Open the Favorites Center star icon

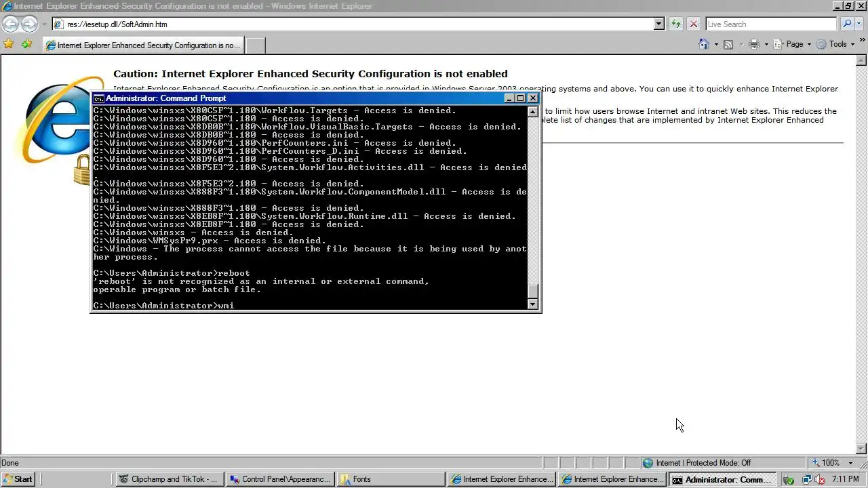click(9, 44)
